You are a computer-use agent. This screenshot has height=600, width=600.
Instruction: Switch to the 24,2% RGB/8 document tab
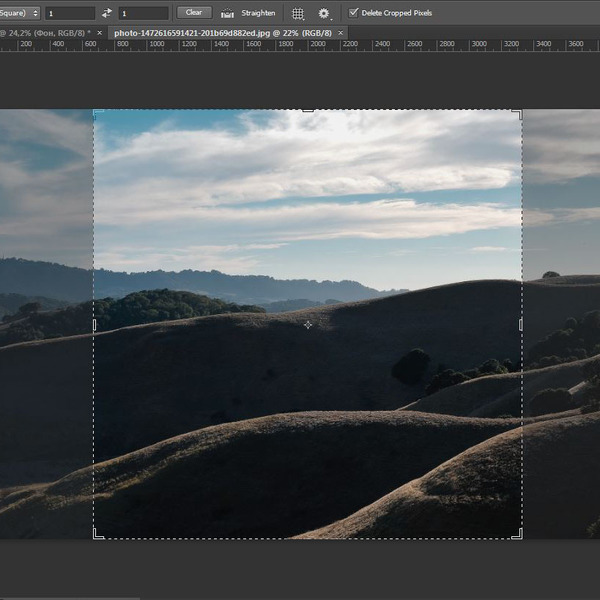(45, 32)
